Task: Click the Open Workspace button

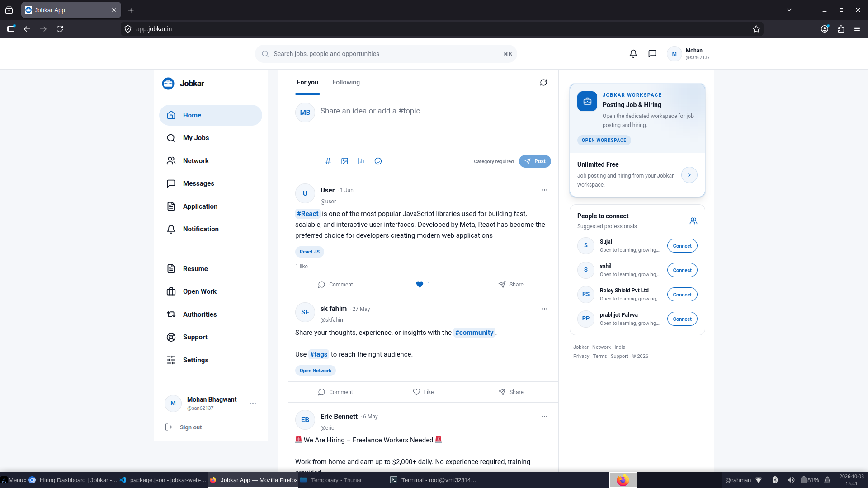Action: (x=604, y=140)
